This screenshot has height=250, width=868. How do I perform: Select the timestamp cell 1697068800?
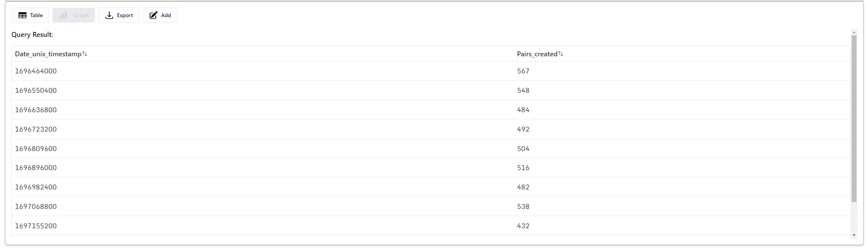coord(36,207)
